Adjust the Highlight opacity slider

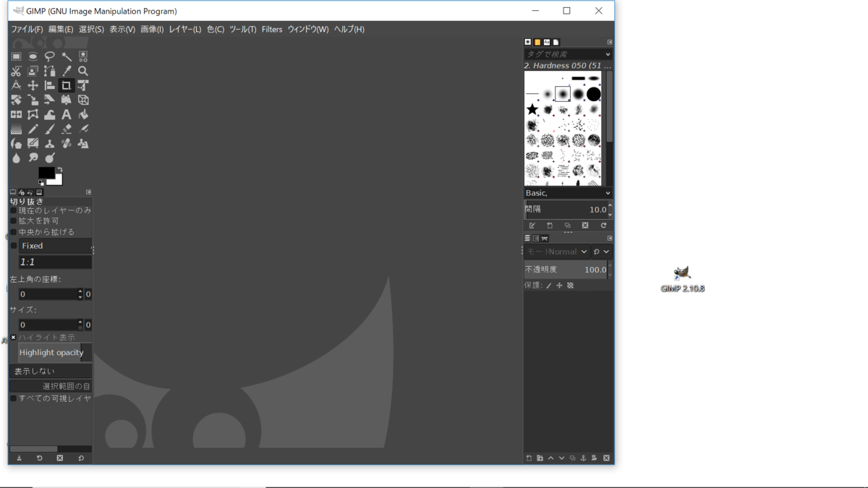[x=55, y=353]
